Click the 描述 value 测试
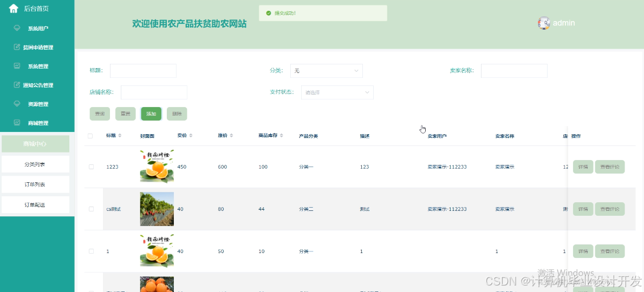This screenshot has height=292, width=644. [x=365, y=209]
